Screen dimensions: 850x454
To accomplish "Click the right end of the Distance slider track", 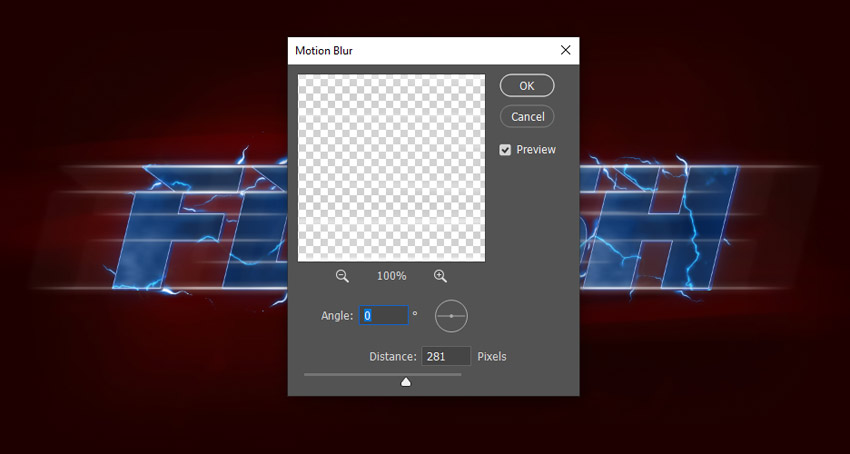I will [459, 375].
